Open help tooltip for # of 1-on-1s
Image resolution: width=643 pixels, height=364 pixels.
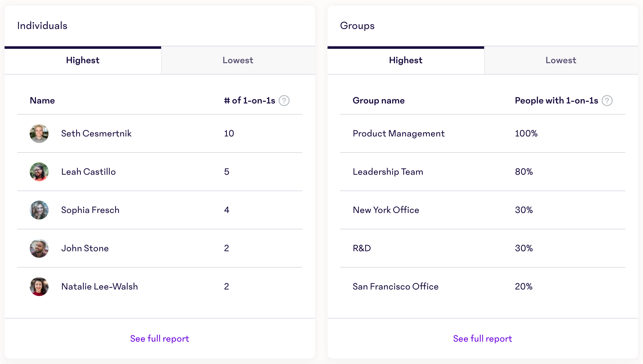(x=284, y=101)
